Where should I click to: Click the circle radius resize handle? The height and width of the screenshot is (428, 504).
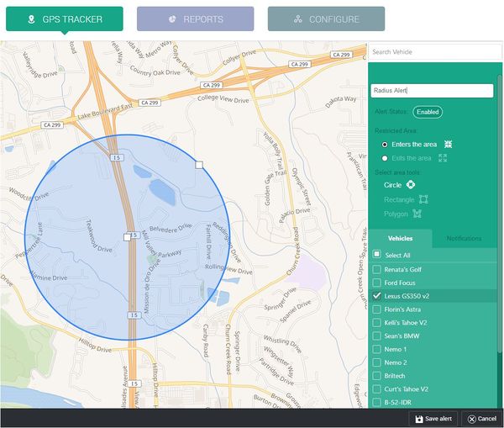pyautogui.click(x=198, y=166)
